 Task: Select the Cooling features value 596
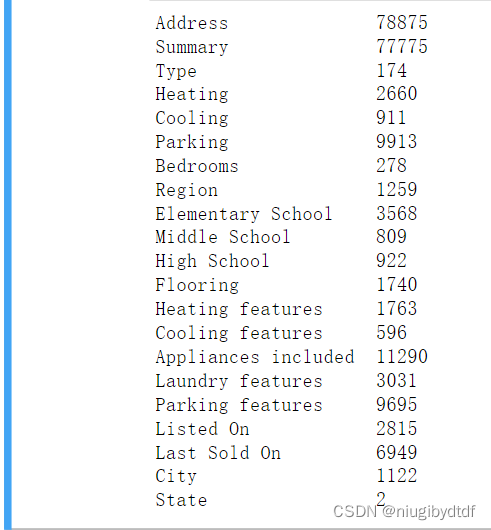coord(391,333)
